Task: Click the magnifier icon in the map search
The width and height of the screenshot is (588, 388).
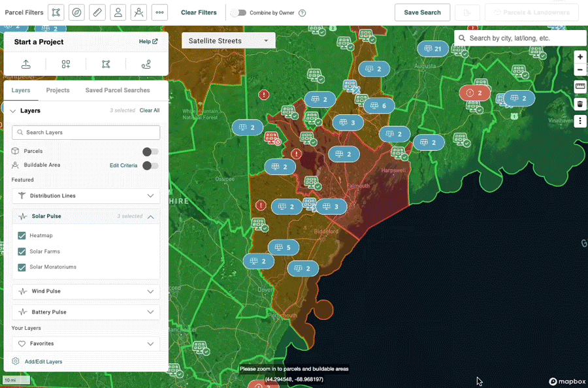Action: pyautogui.click(x=462, y=39)
